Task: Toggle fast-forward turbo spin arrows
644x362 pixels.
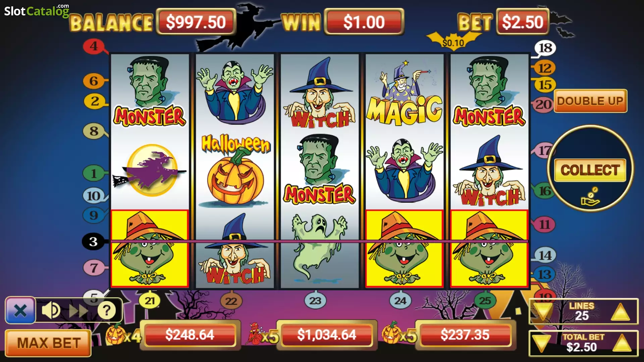Action: 78,311
